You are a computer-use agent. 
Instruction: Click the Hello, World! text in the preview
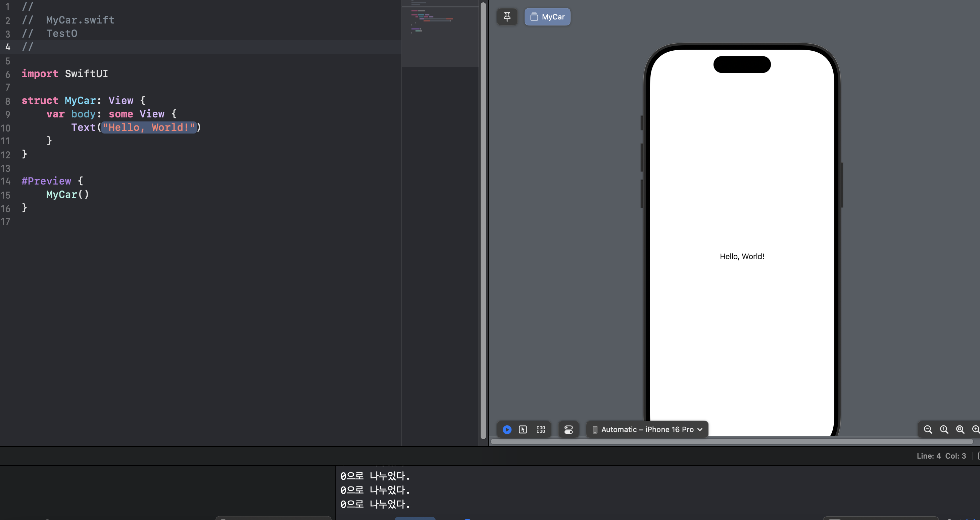tap(742, 256)
